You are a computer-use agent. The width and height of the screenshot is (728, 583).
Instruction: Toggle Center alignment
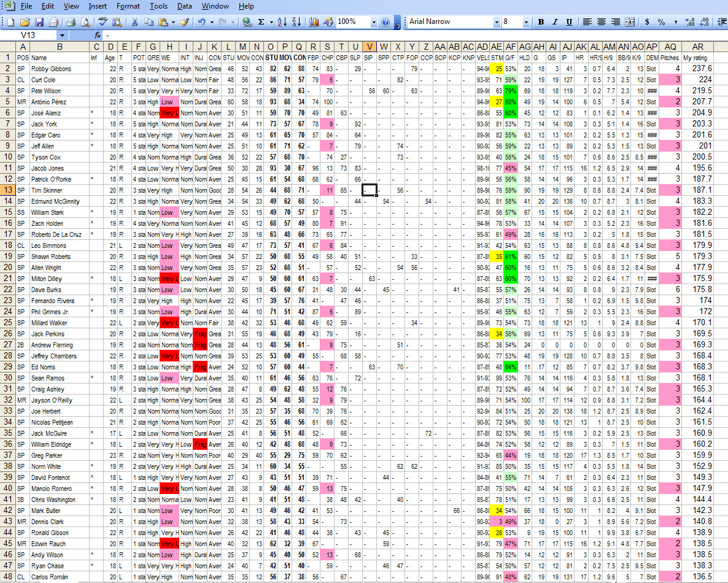[x=602, y=22]
